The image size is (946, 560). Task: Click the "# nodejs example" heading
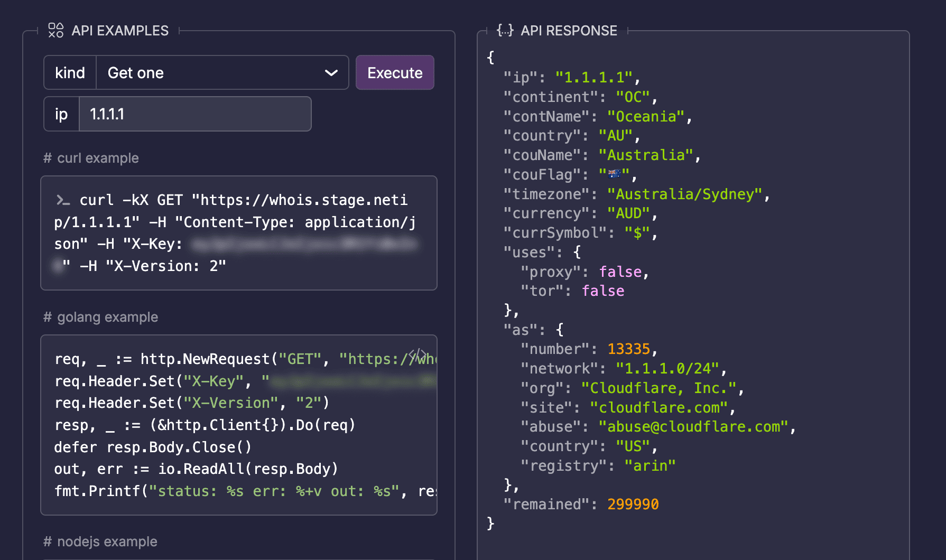tap(100, 542)
